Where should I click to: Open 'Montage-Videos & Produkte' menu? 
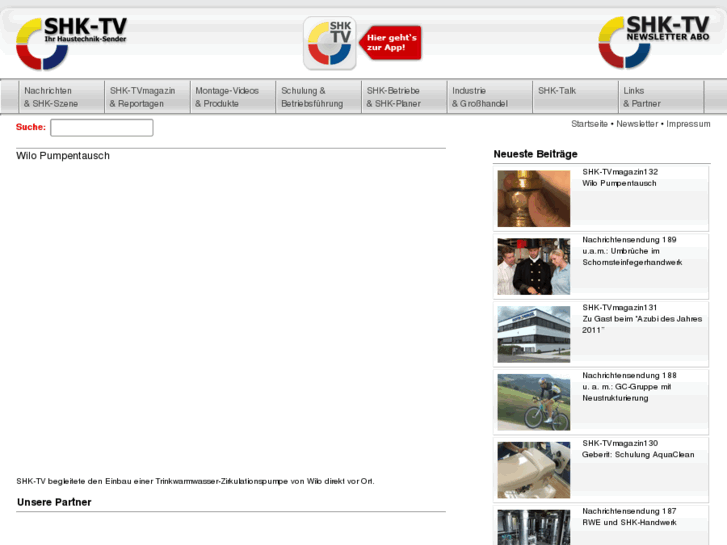233,97
